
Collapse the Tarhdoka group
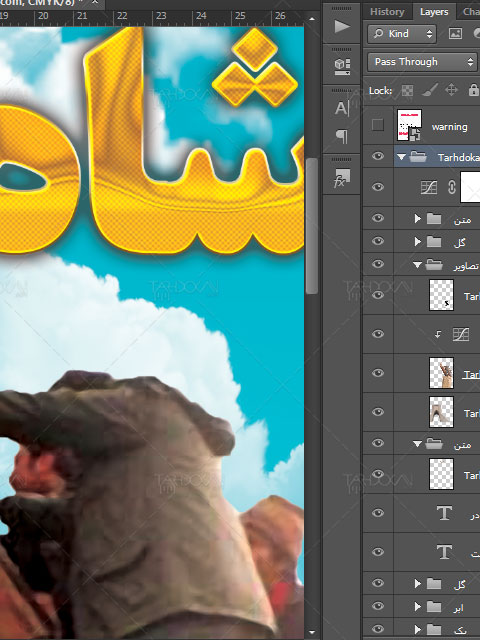401,157
